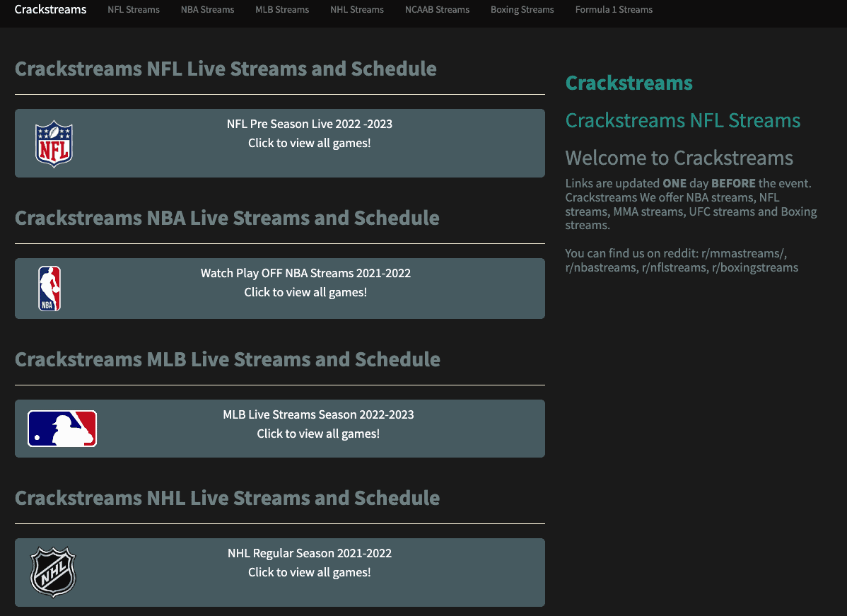Click the Crackstreams NFL Streams sidebar link
This screenshot has height=616, width=847.
coord(683,120)
